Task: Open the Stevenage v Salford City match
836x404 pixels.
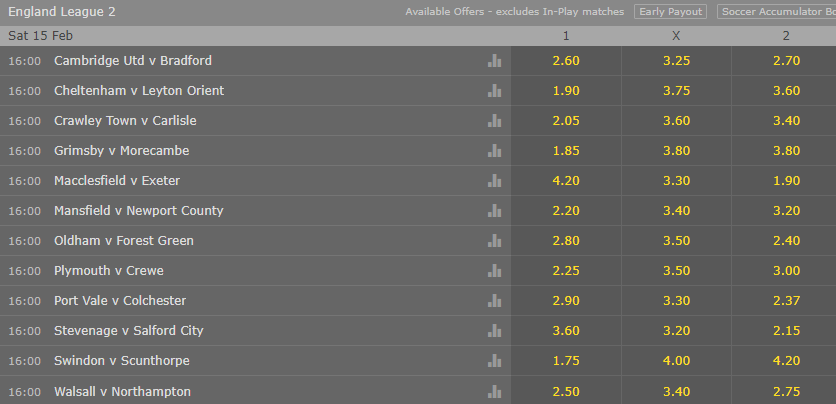Action: point(128,330)
